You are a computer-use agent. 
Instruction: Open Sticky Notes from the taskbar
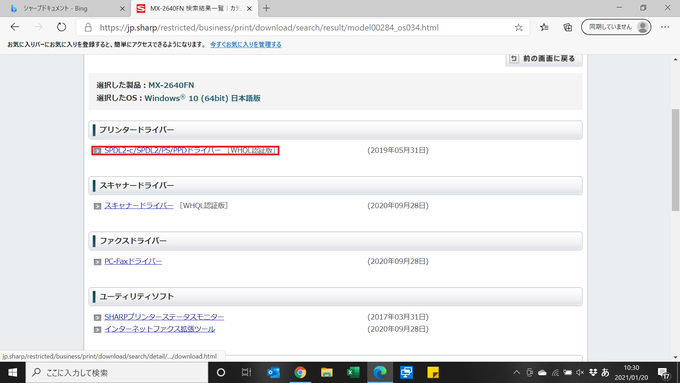tap(433, 373)
